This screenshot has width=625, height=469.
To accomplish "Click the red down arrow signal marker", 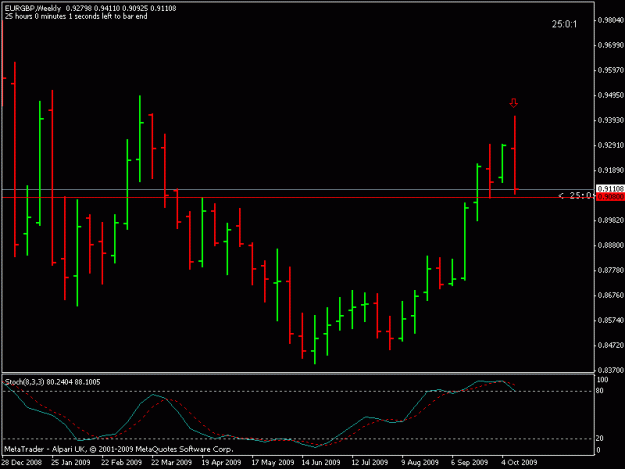I will click(514, 103).
